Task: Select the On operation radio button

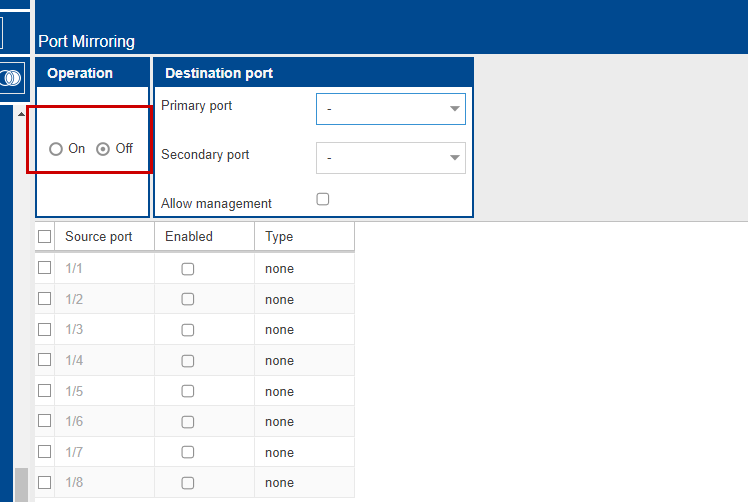Action: (56, 149)
